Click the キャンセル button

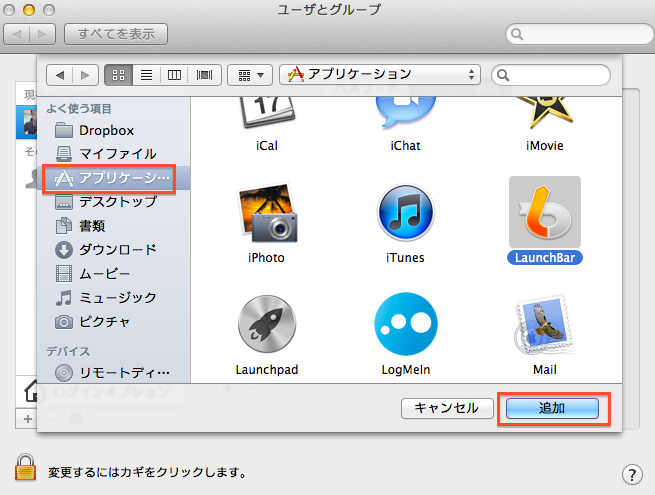(447, 408)
